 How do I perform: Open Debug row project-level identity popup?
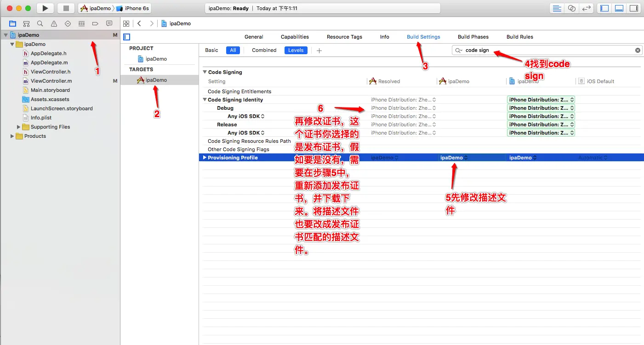(x=541, y=108)
